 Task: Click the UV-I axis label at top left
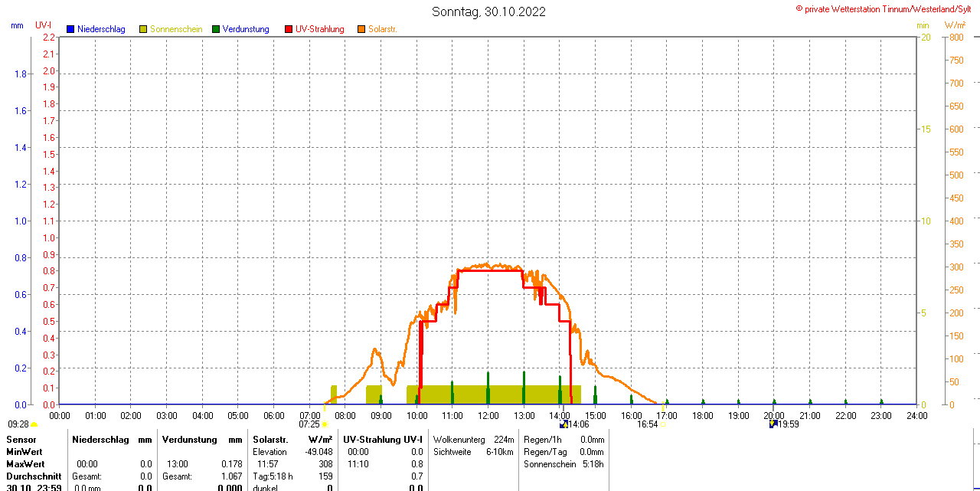coord(44,25)
